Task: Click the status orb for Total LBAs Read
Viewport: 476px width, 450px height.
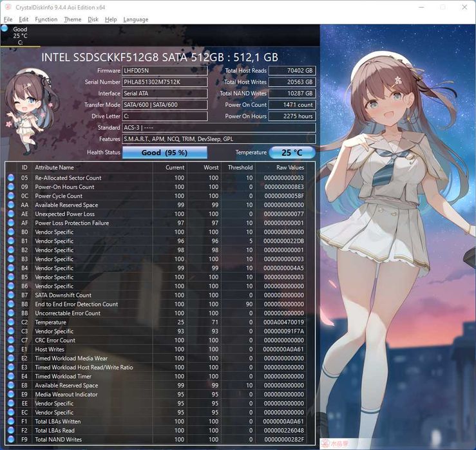Action: pos(11,430)
